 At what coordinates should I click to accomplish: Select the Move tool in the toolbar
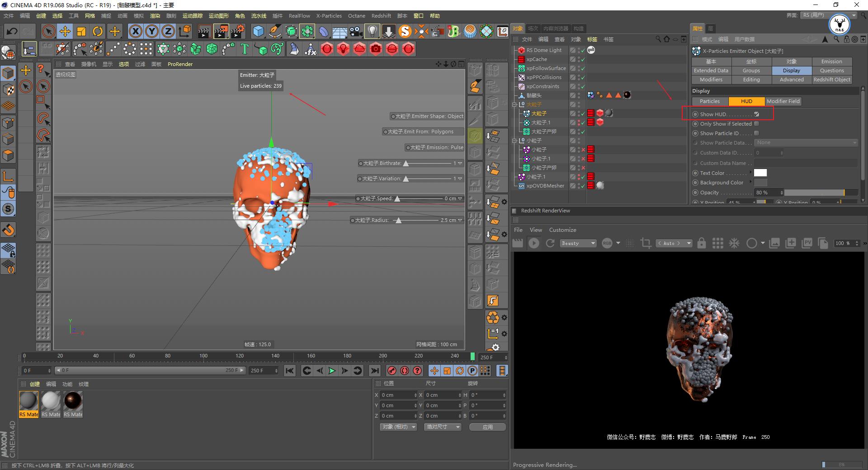65,31
